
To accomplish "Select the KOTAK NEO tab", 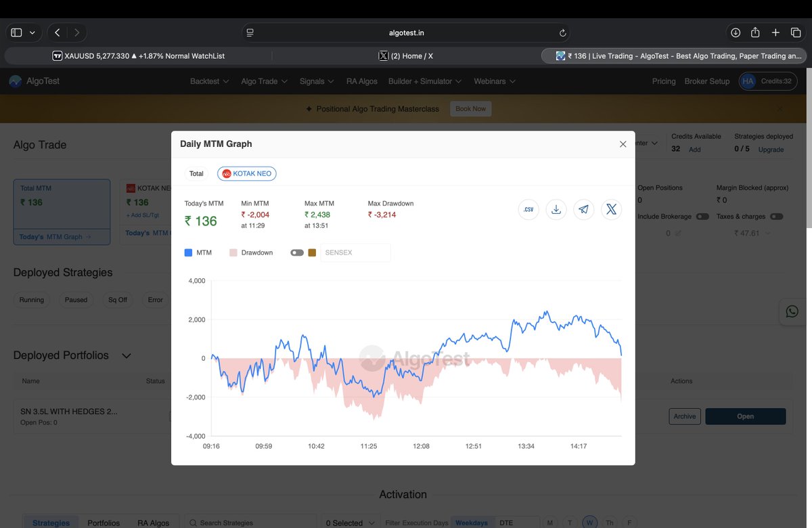I will coord(247,174).
